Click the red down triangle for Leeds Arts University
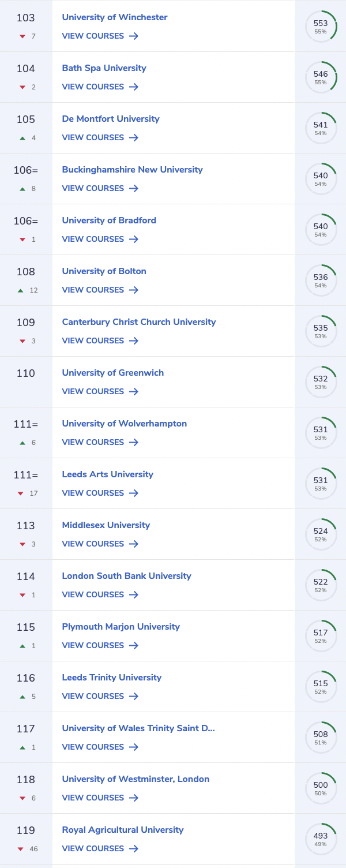This screenshot has width=346, height=868. click(21, 493)
